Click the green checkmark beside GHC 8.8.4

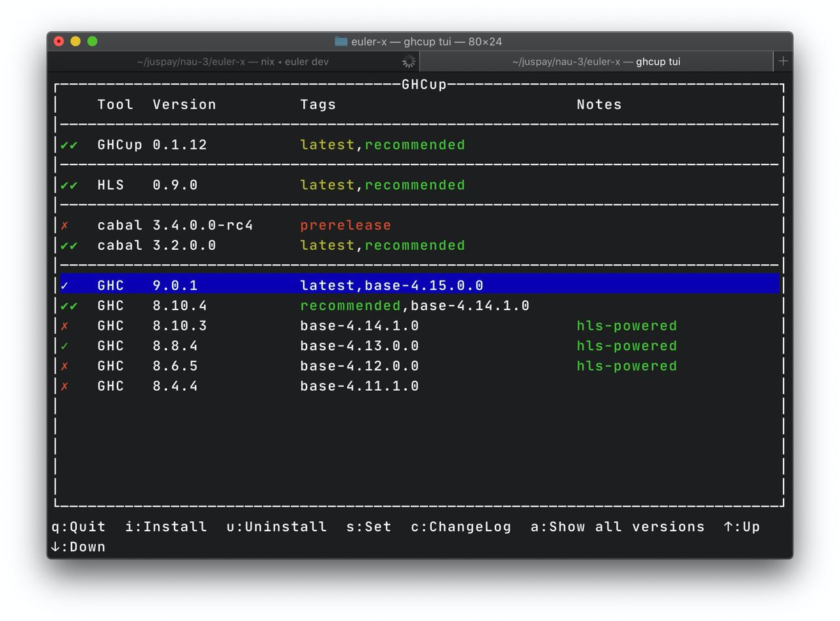(x=64, y=346)
